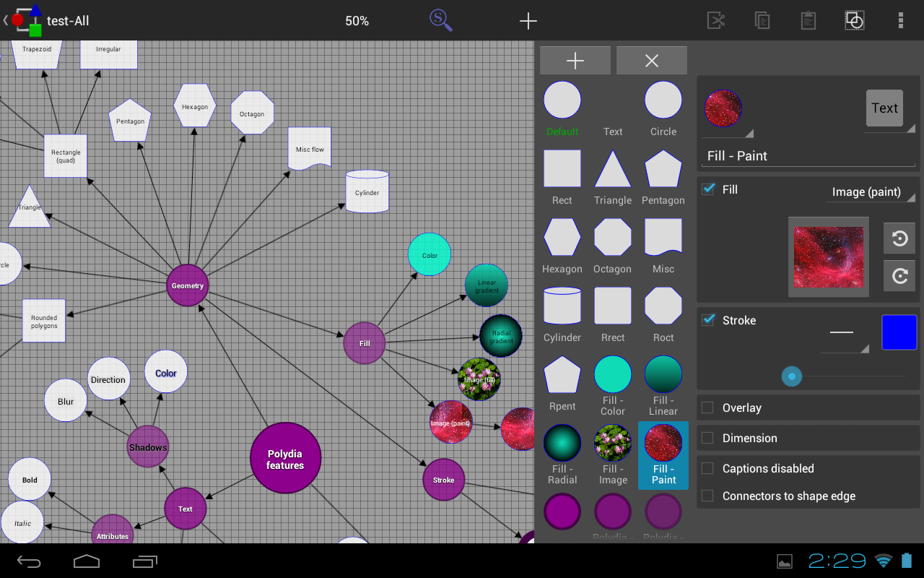The image size is (924, 578).
Task: Click the blue stroke color swatch
Action: (x=899, y=332)
